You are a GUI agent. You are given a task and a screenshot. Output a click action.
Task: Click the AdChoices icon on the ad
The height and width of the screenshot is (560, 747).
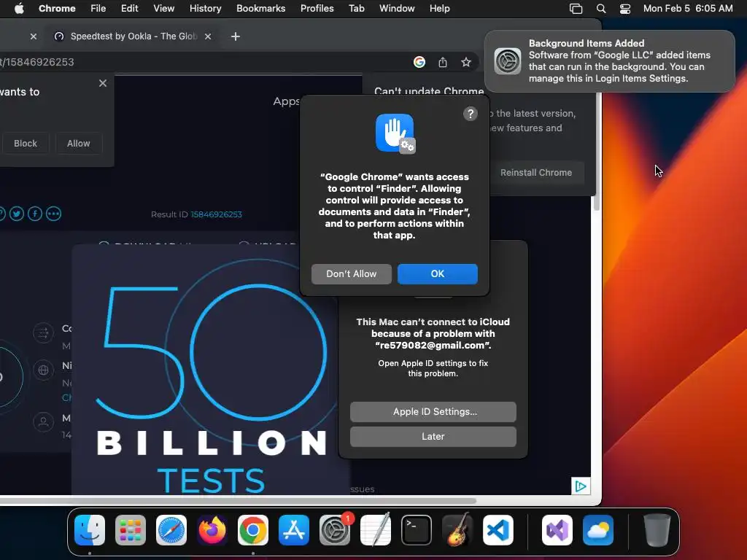(581, 486)
